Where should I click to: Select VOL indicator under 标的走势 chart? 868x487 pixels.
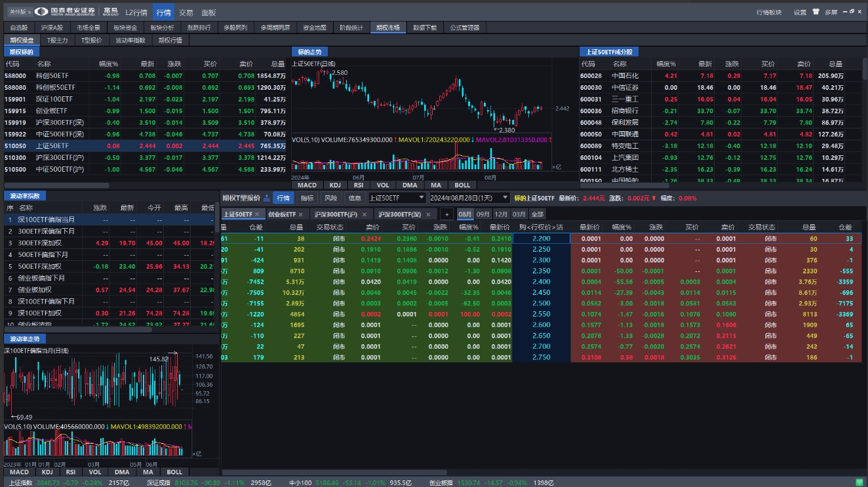coord(383,185)
